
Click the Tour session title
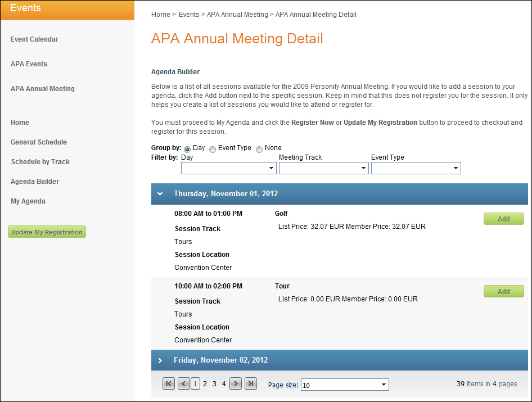[x=282, y=286]
